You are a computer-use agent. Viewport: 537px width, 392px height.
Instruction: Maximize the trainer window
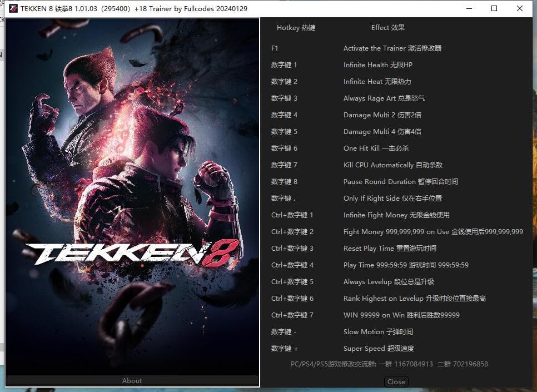click(494, 8)
